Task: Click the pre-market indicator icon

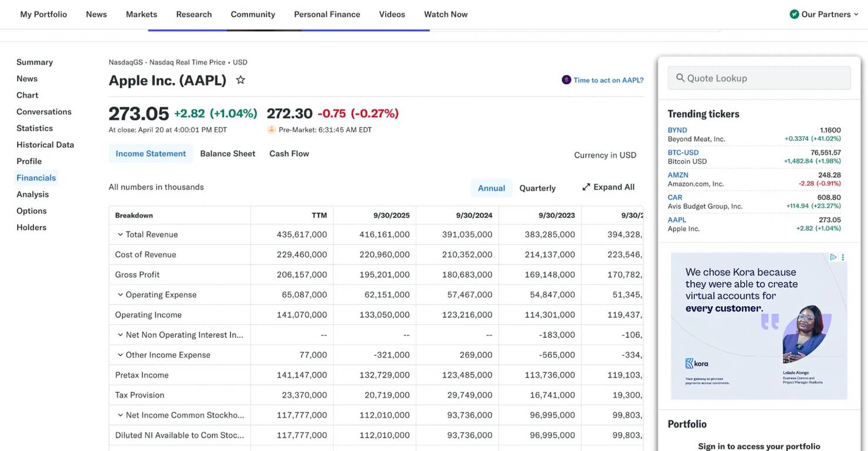Action: [x=272, y=130]
